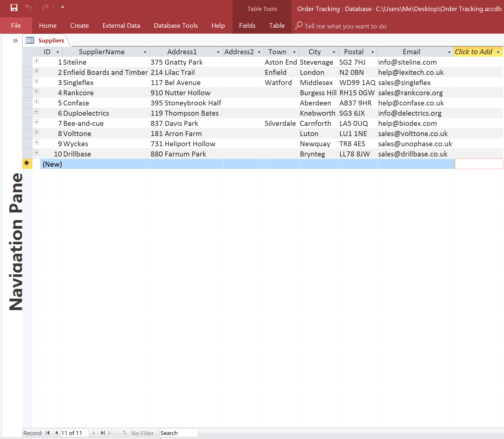Open the Address1 column filter dropdown

[x=218, y=52]
